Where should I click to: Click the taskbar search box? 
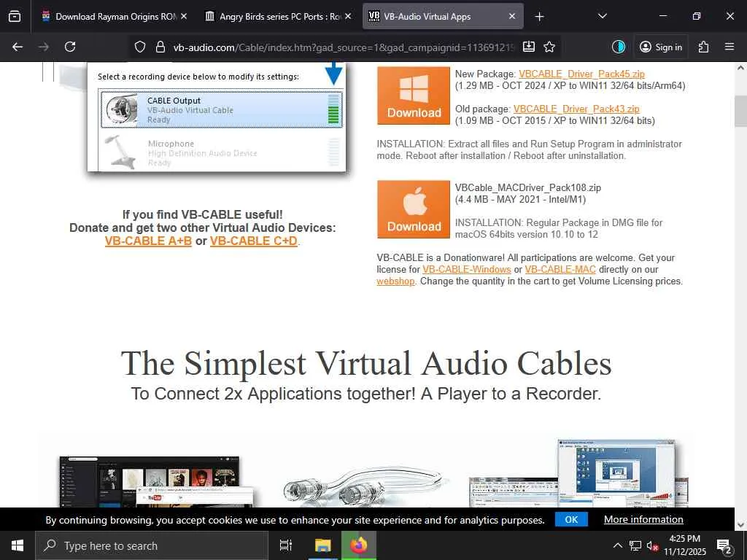coord(152,545)
